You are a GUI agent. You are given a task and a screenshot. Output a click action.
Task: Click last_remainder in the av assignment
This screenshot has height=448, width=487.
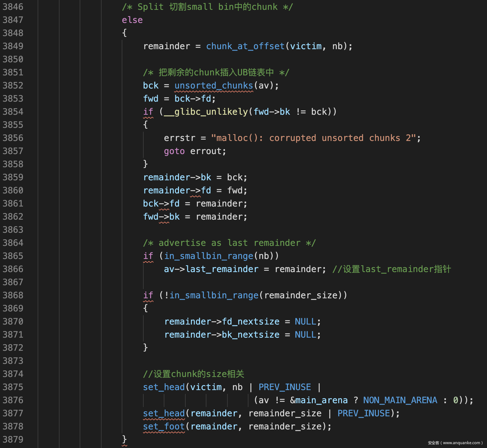[222, 269]
